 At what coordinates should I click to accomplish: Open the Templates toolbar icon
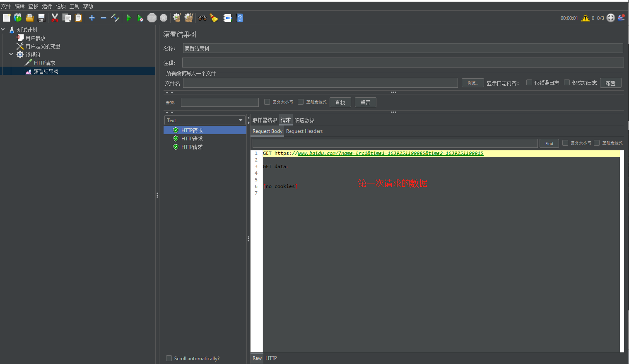coord(18,18)
